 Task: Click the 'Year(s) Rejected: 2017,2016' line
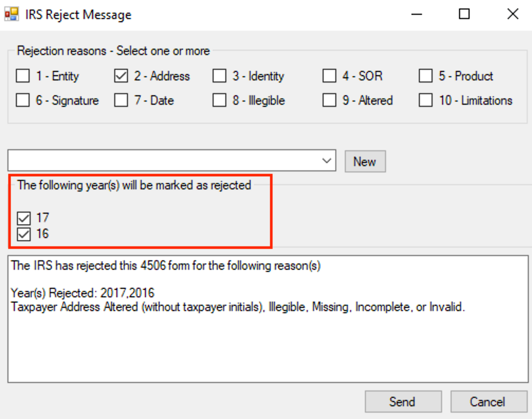point(83,293)
